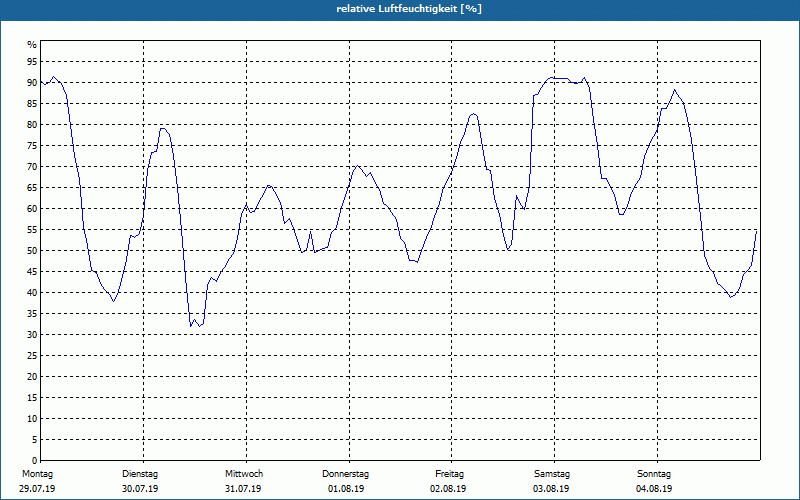The height and width of the screenshot is (500, 800).
Task: Select the 'Mittwoch' day label
Action: 244,474
